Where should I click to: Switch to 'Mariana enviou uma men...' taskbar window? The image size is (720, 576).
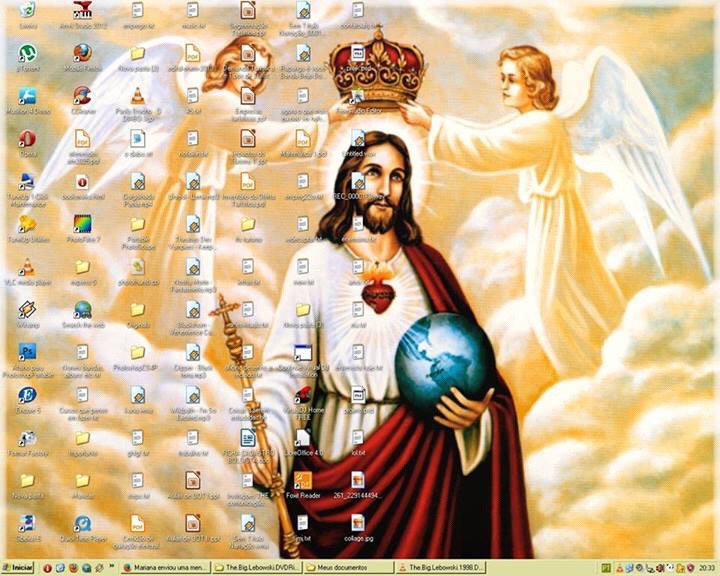(x=166, y=568)
